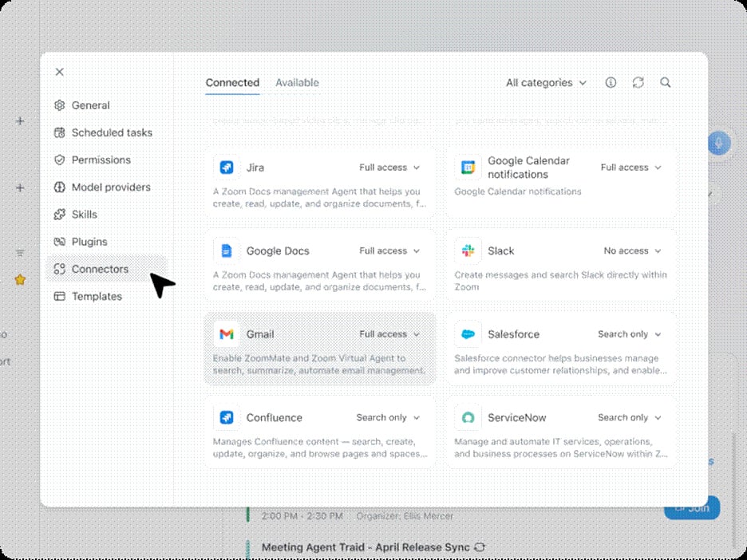Click the Gmail description text
Viewport: 747px width, 560px height.
[318, 365]
